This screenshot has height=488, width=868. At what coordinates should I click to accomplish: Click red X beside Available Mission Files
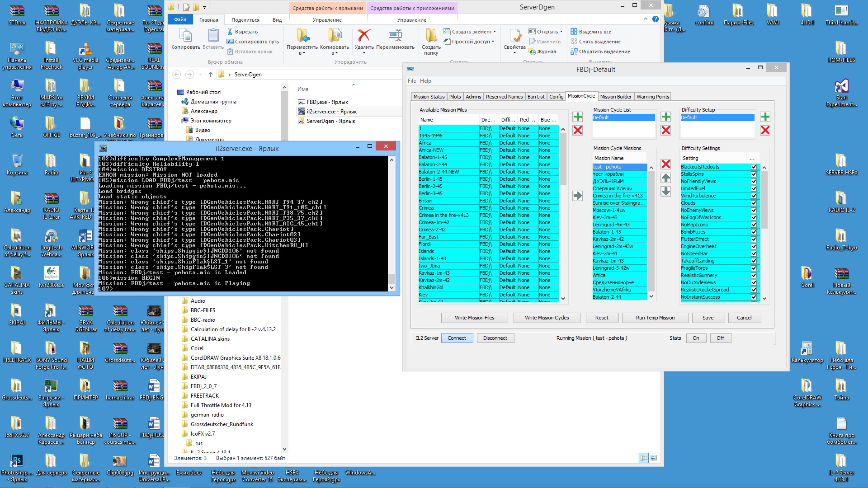[x=577, y=131]
